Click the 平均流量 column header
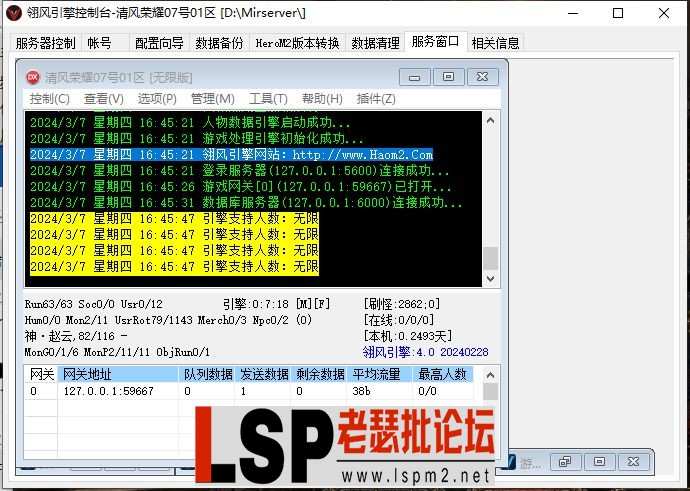The width and height of the screenshot is (690, 491). coord(380,374)
